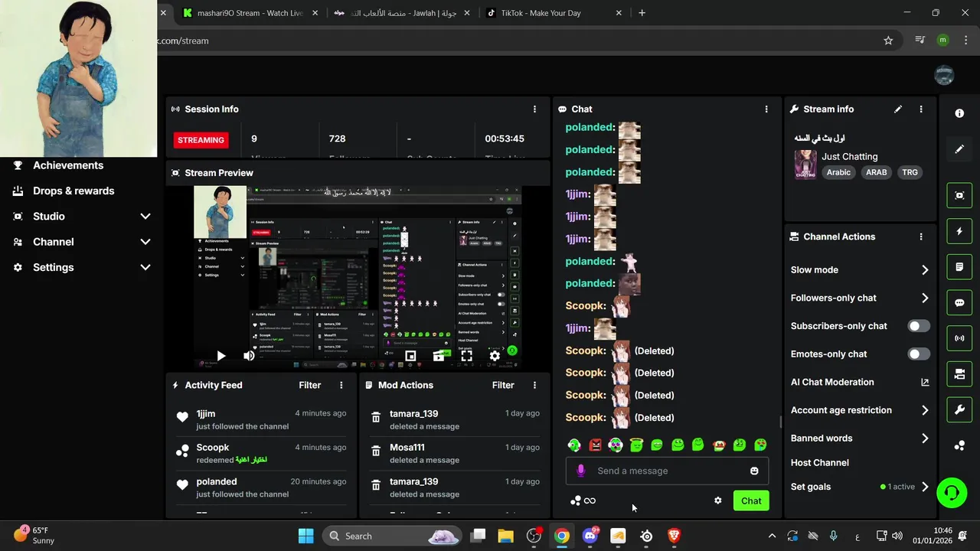Open chat settings gear icon
Screen dimensions: 980x551
click(717, 501)
